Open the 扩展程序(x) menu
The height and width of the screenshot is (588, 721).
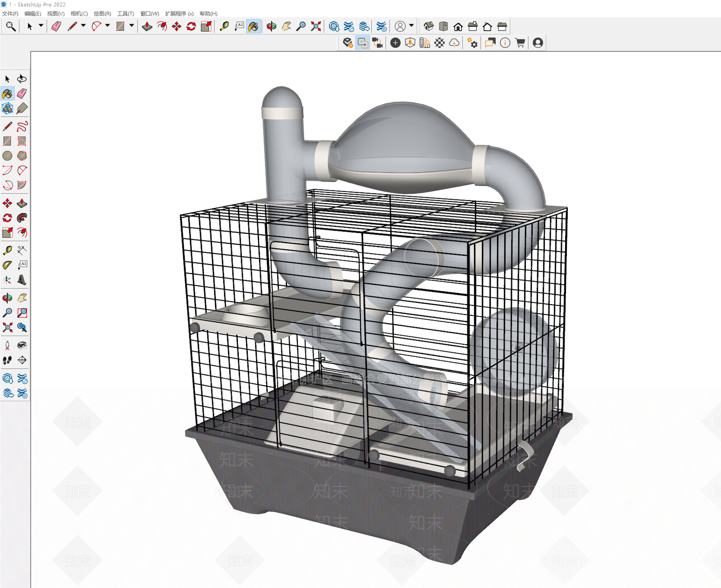coord(179,14)
